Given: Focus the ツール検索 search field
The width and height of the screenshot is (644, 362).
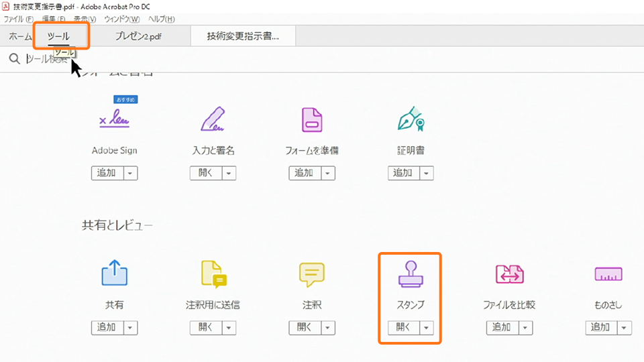Looking at the screenshot, I should pos(47,59).
